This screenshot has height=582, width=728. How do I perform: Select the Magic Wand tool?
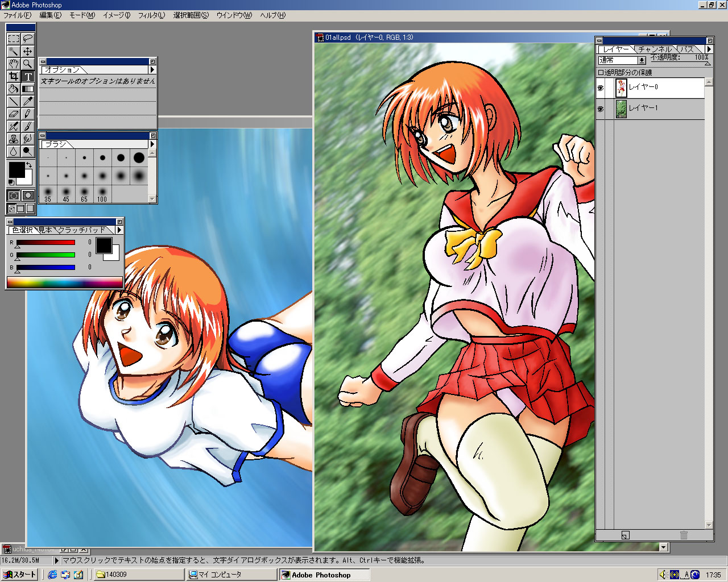pos(14,51)
